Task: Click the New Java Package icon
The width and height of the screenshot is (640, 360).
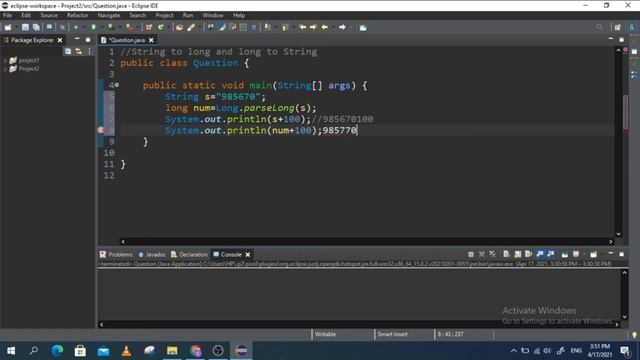Action: [x=149, y=27]
